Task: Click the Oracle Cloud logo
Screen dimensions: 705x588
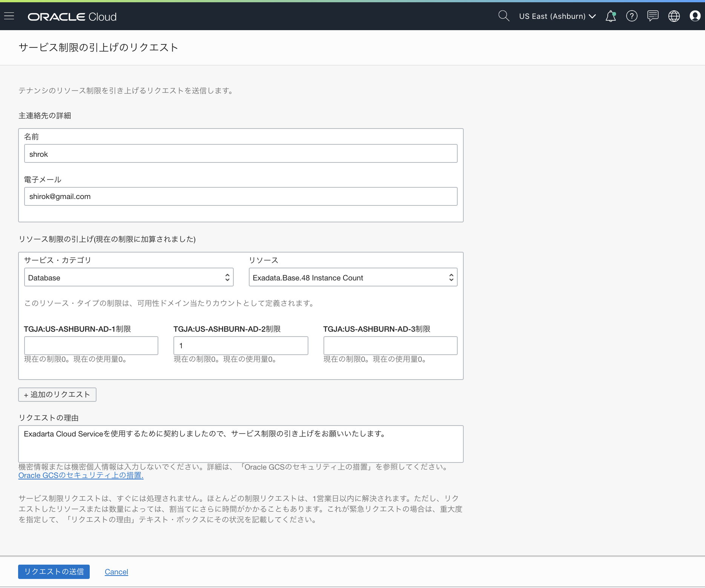Action: point(72,17)
